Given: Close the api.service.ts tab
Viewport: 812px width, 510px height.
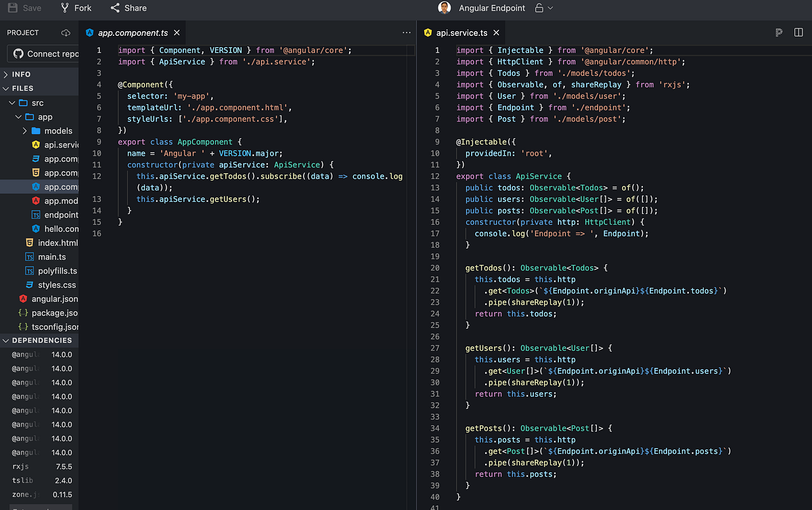Looking at the screenshot, I should click(x=496, y=33).
